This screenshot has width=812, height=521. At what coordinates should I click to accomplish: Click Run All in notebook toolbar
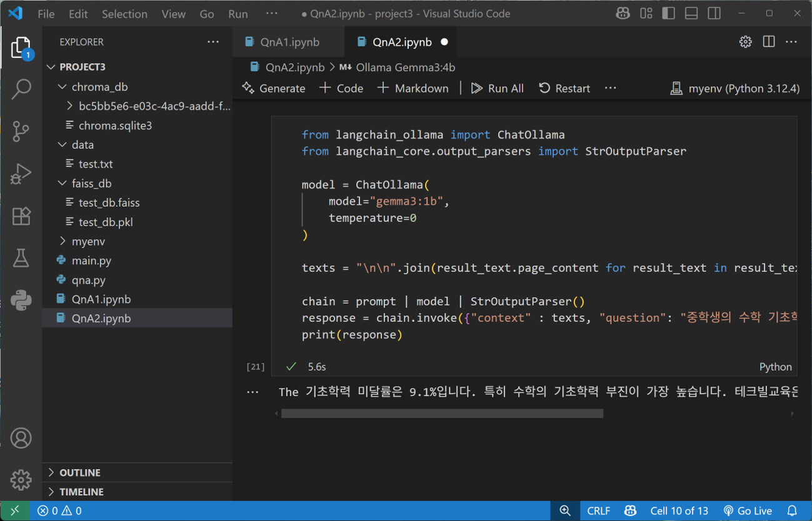coord(498,88)
